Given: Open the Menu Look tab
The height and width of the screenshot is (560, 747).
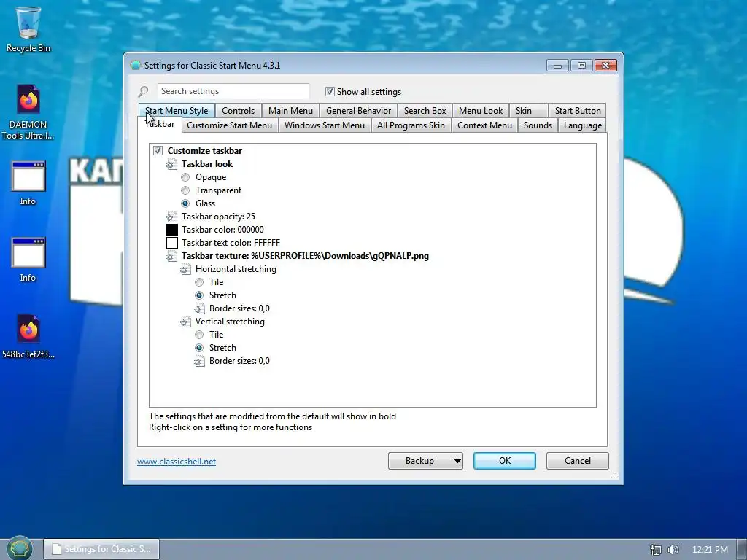Looking at the screenshot, I should click(481, 111).
